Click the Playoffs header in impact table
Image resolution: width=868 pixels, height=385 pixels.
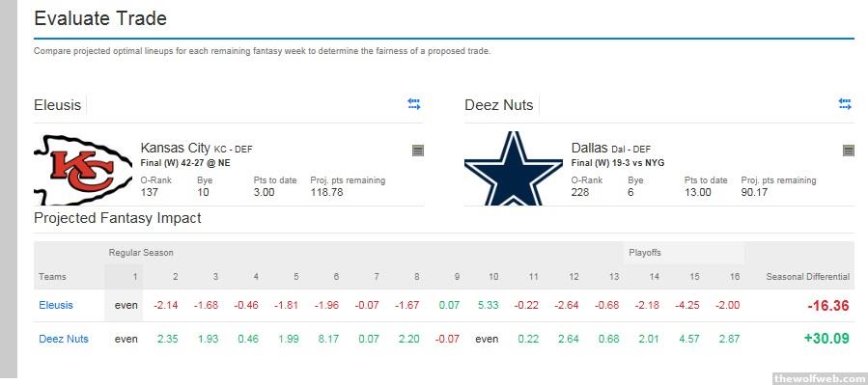tap(645, 253)
